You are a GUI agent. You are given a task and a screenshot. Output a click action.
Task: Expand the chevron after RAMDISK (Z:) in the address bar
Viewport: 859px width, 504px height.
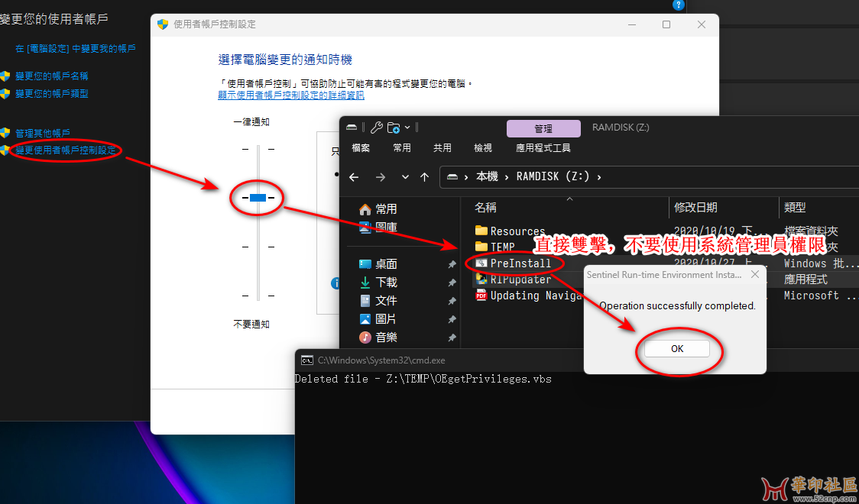tap(598, 177)
